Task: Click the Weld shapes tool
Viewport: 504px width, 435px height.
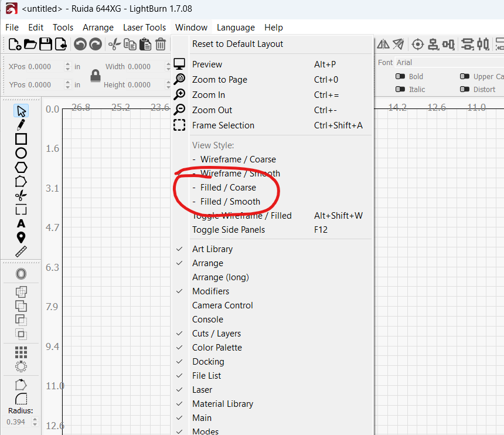Action: (x=21, y=292)
